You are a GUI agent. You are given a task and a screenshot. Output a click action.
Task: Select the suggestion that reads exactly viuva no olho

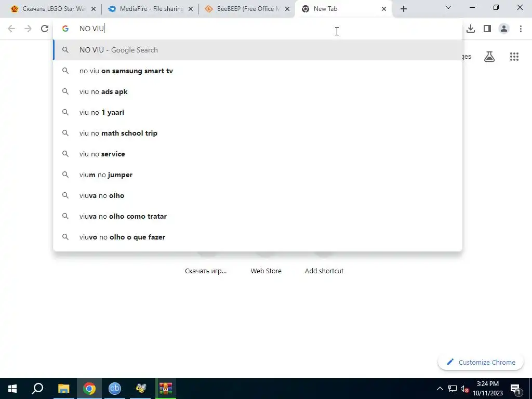click(258, 195)
